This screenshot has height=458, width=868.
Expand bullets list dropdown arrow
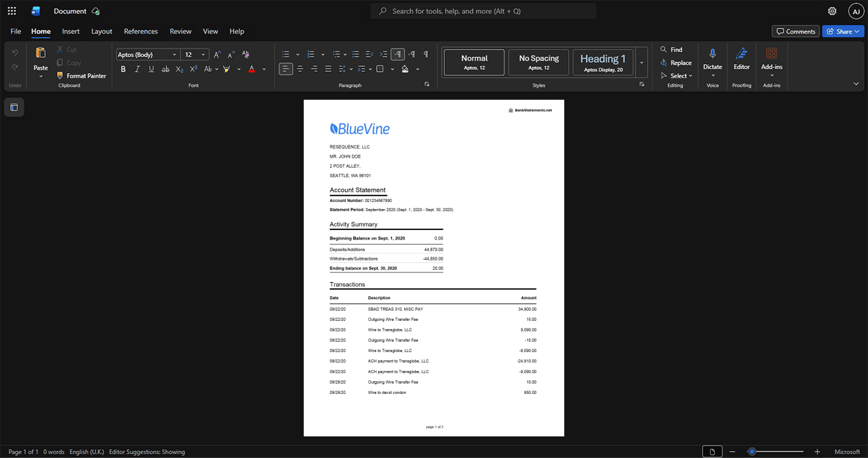(x=297, y=55)
